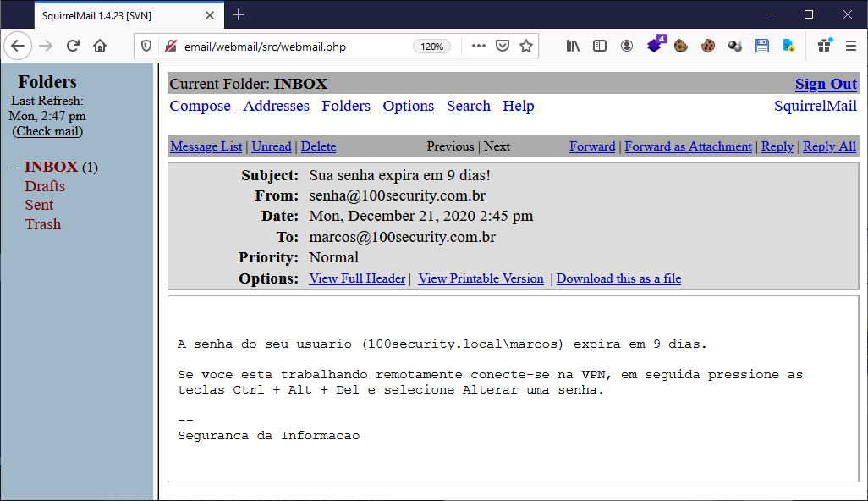
Task: Click the second darker cookie extension icon
Action: coord(708,46)
